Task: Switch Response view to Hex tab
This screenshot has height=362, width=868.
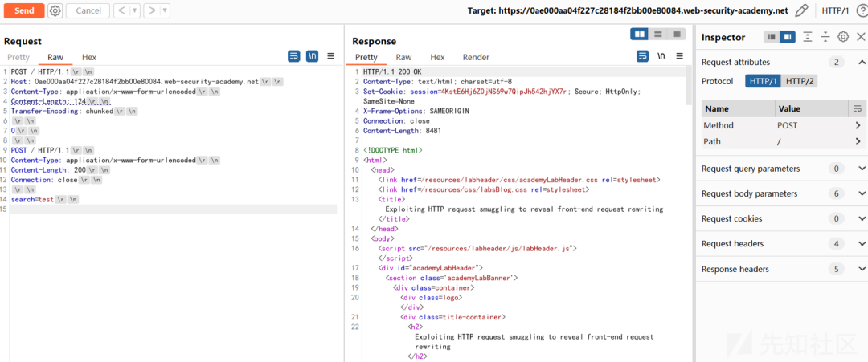Action: click(x=437, y=57)
